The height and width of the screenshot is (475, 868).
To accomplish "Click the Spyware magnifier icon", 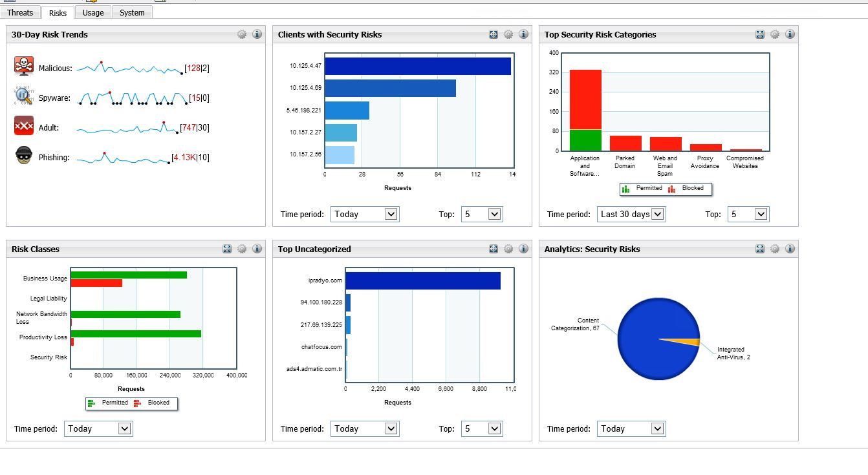I will tap(24, 96).
